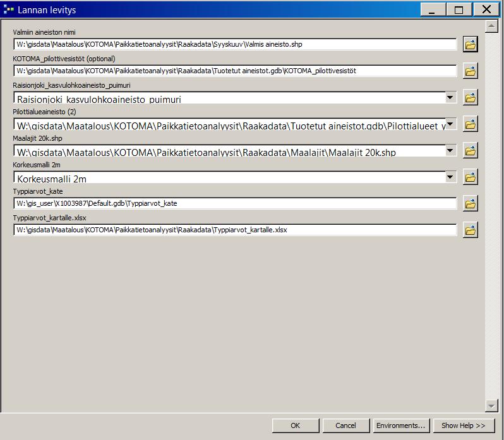Screen dimensions: 504x440
Task: Close the Lannan levitys dialog
Action: pos(487,9)
